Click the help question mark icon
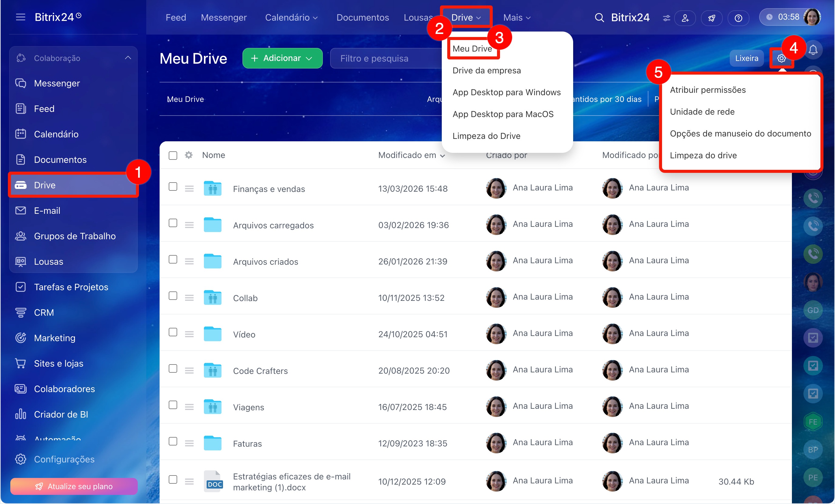The height and width of the screenshot is (504, 835). pyautogui.click(x=738, y=18)
